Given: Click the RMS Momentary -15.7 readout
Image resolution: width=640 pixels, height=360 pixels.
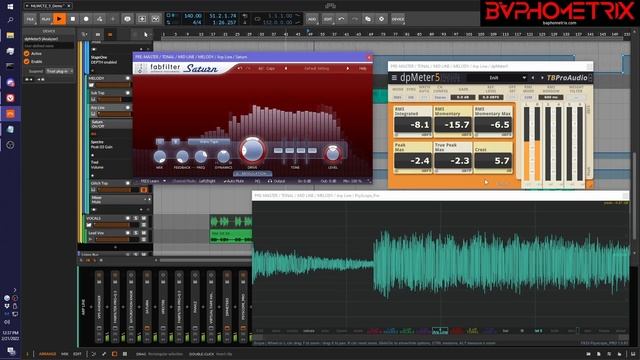Looking at the screenshot, I should coord(453,125).
